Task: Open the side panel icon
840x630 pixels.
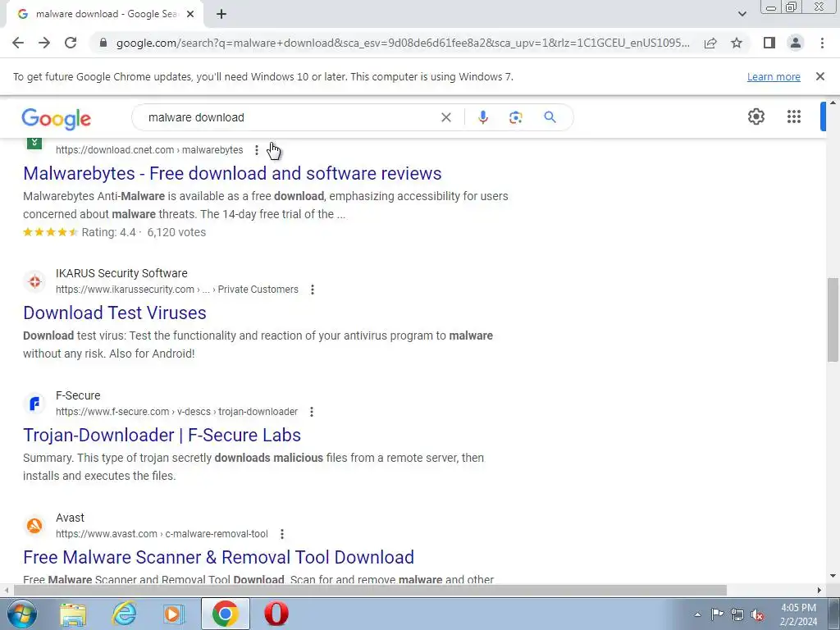Action: 769,43
